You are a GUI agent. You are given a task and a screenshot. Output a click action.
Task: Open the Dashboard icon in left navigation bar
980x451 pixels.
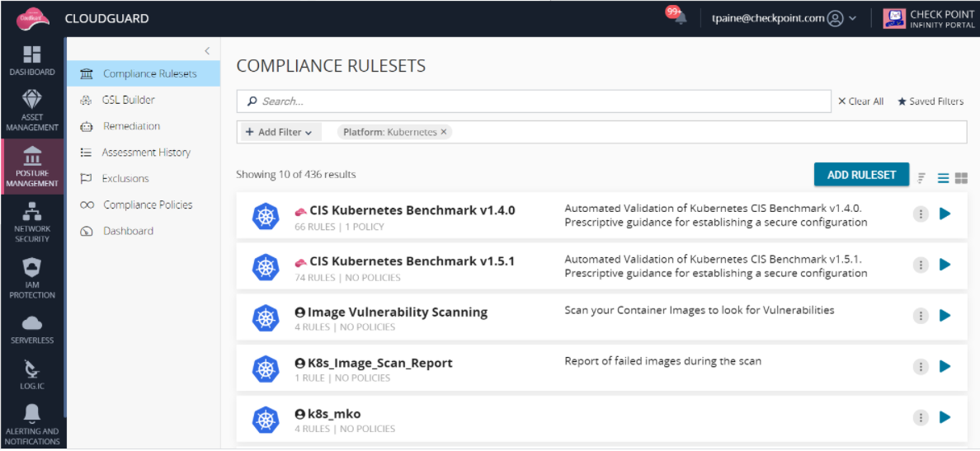click(x=32, y=55)
